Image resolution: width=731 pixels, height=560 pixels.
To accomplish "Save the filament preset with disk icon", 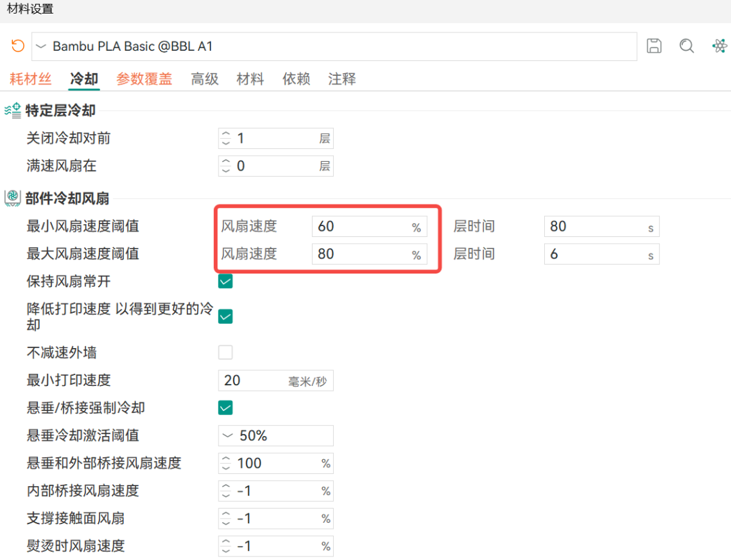I will tap(654, 45).
